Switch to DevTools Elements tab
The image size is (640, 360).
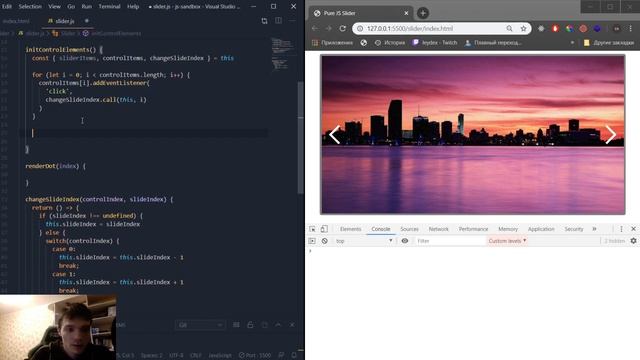point(351,229)
